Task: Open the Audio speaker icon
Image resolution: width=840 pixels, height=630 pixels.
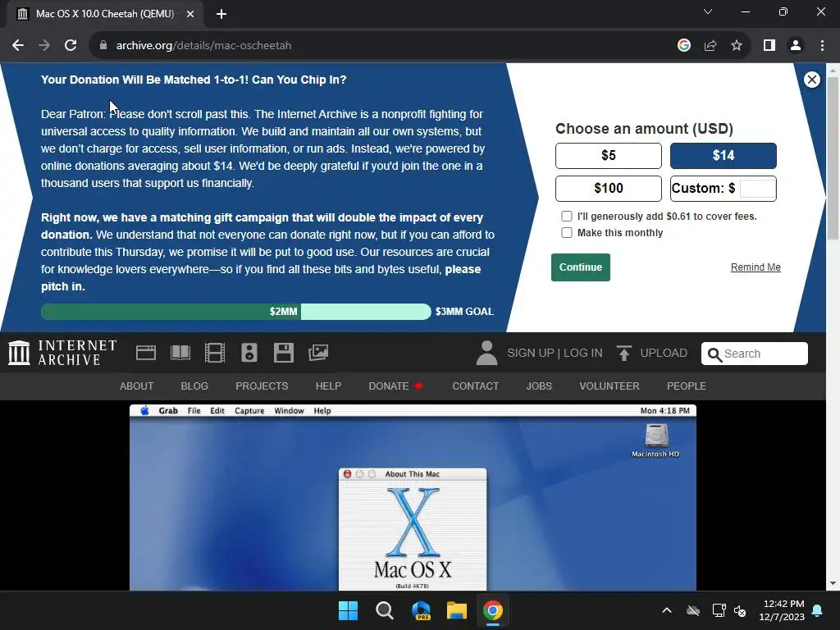Action: point(249,353)
